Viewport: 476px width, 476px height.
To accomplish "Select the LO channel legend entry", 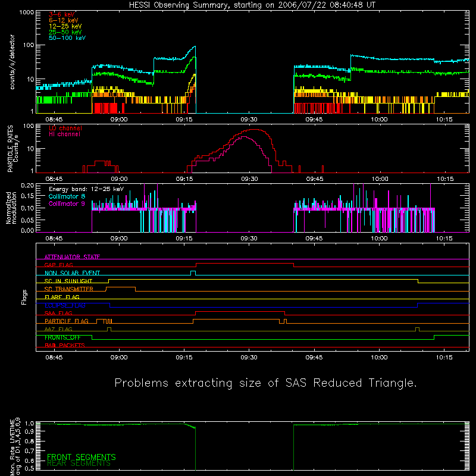I will pos(65,128).
